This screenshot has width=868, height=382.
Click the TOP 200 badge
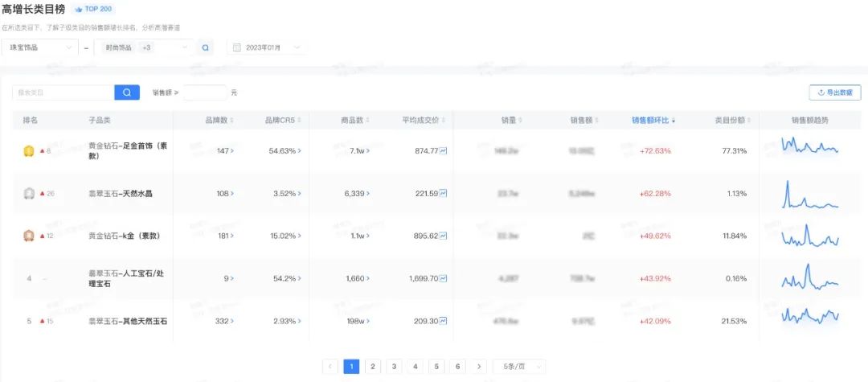(93, 10)
